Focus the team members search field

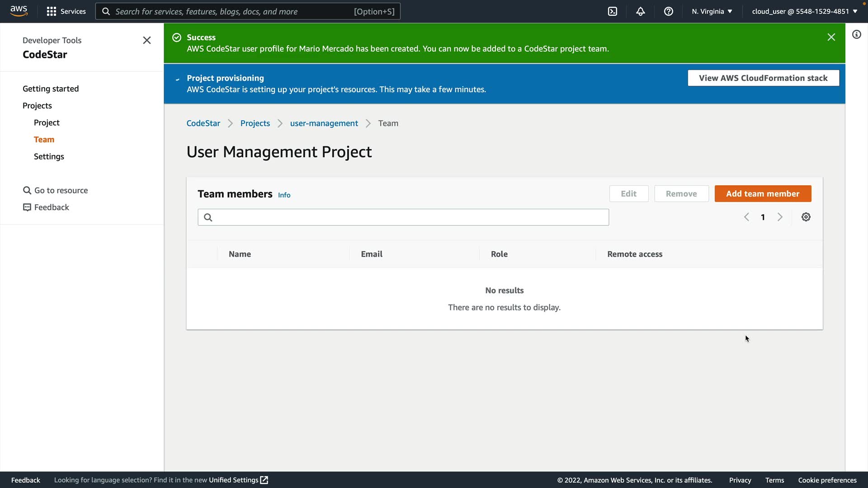[x=403, y=217]
